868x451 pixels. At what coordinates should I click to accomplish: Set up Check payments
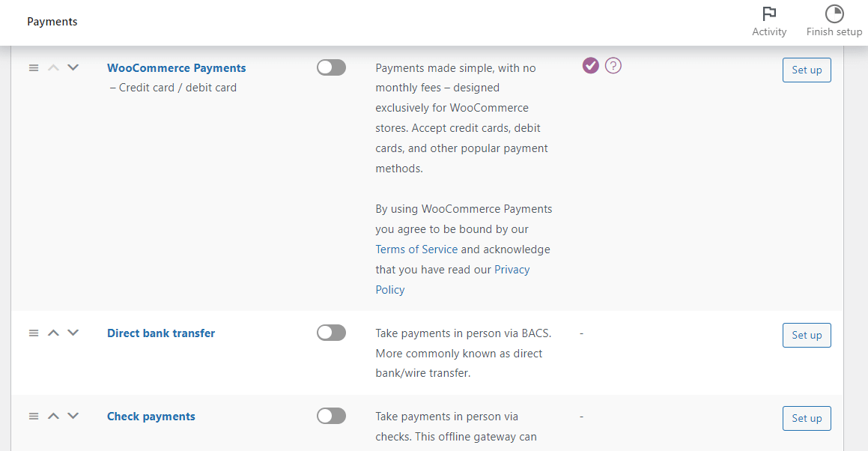tap(807, 418)
